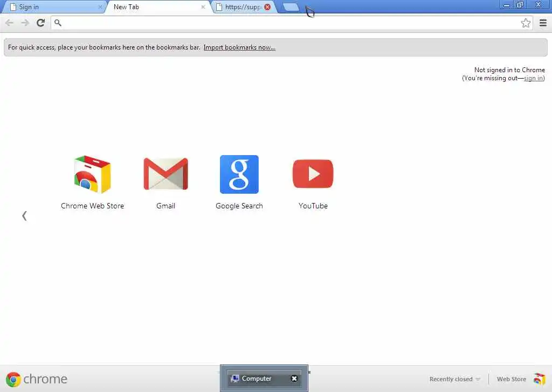The image size is (552, 392).
Task: Minimize the Chrome window
Action: pos(507,5)
